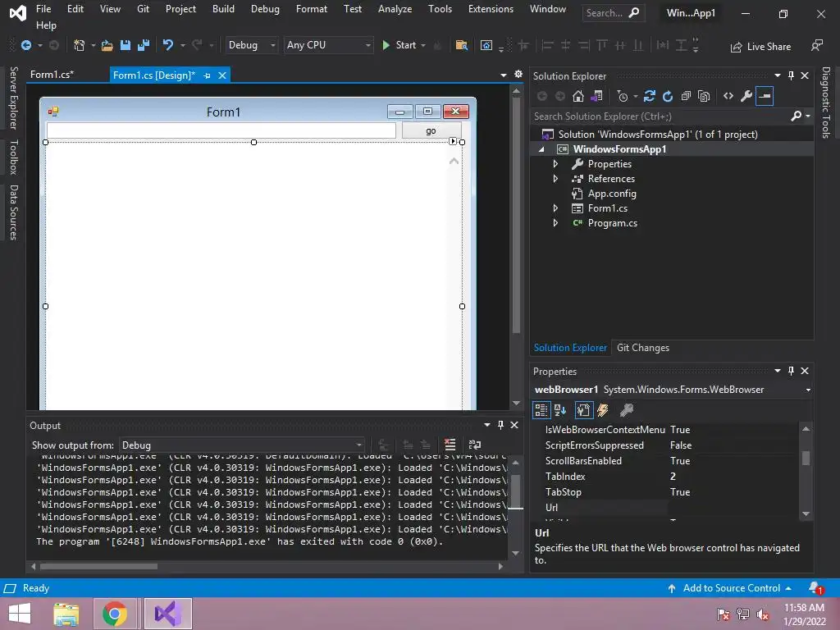Screen dimensions: 840x630
Task: Click the Collapse All icon in Solution Explorer
Action: coord(686,96)
